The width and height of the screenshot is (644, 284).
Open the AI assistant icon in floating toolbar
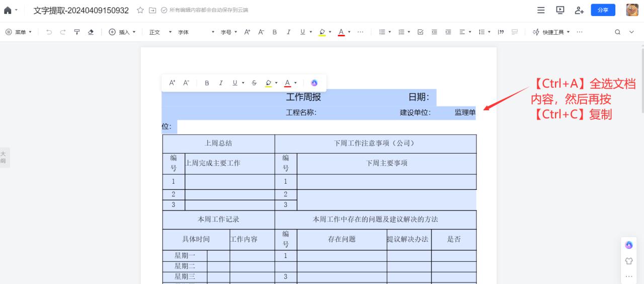[x=314, y=83]
